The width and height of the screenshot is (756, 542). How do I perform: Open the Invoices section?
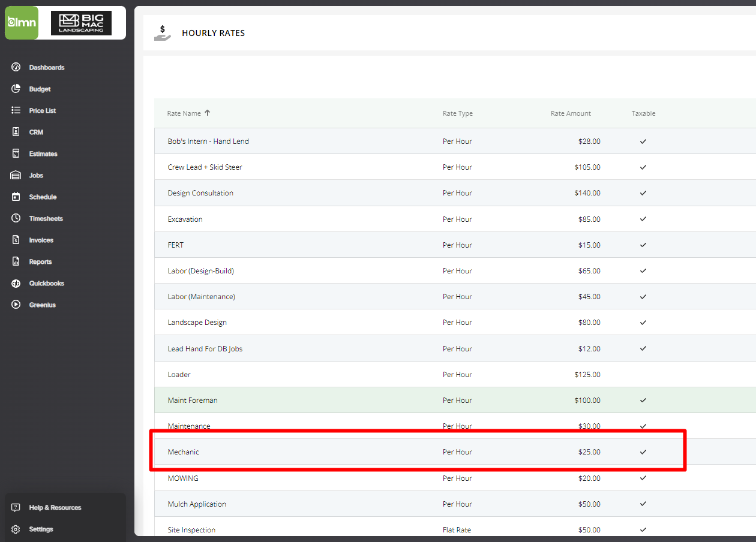click(x=41, y=240)
